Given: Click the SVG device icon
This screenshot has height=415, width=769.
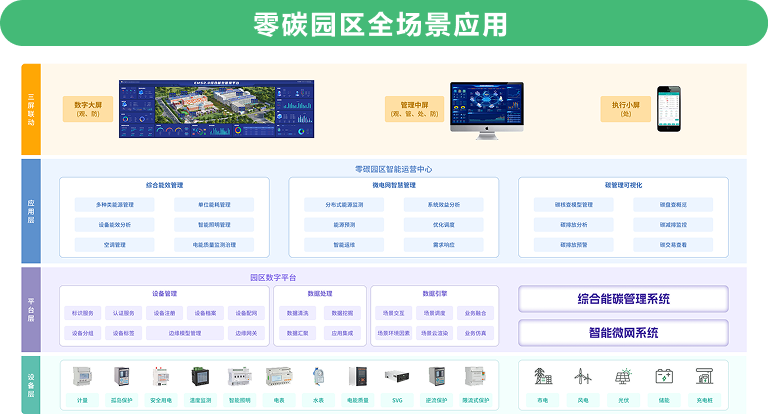Looking at the screenshot, I should (x=398, y=377).
